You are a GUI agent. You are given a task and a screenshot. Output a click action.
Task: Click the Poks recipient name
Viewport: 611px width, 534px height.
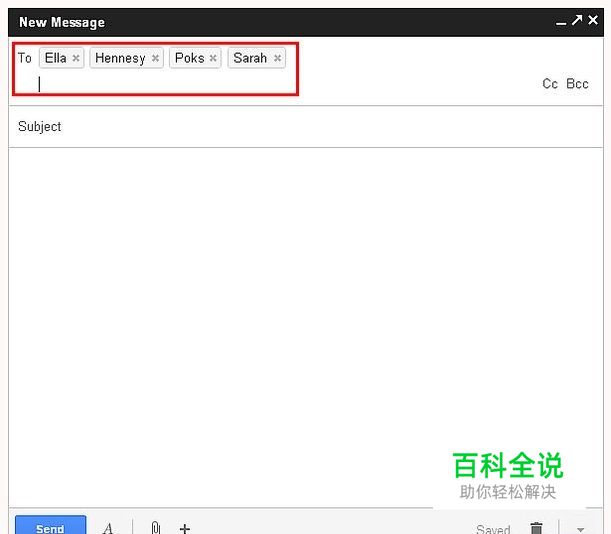pyautogui.click(x=189, y=58)
